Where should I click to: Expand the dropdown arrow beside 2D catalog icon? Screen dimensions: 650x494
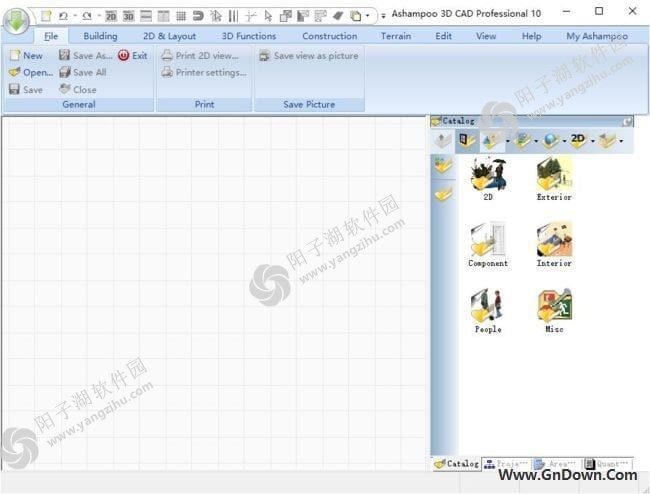pyautogui.click(x=592, y=141)
